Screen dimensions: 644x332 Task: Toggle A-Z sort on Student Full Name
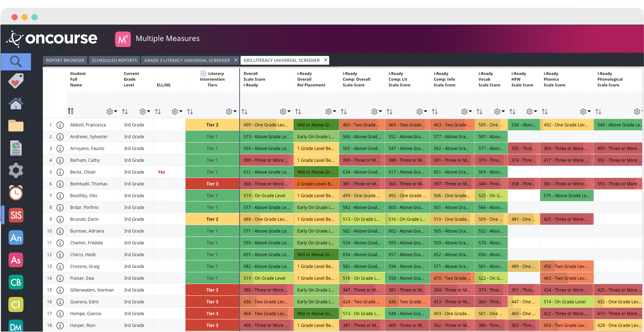point(71,111)
